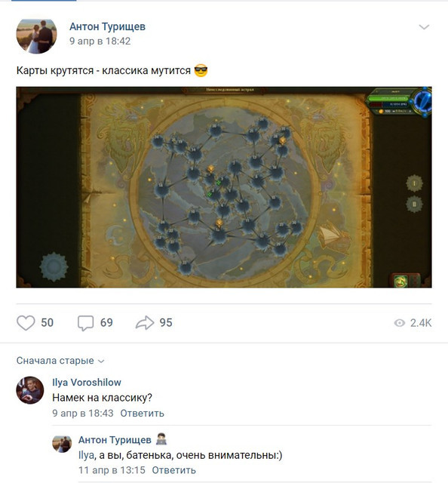The width and height of the screenshot is (448, 483).
Task: Click the sort order chevron arrow
Action: pyautogui.click(x=101, y=361)
